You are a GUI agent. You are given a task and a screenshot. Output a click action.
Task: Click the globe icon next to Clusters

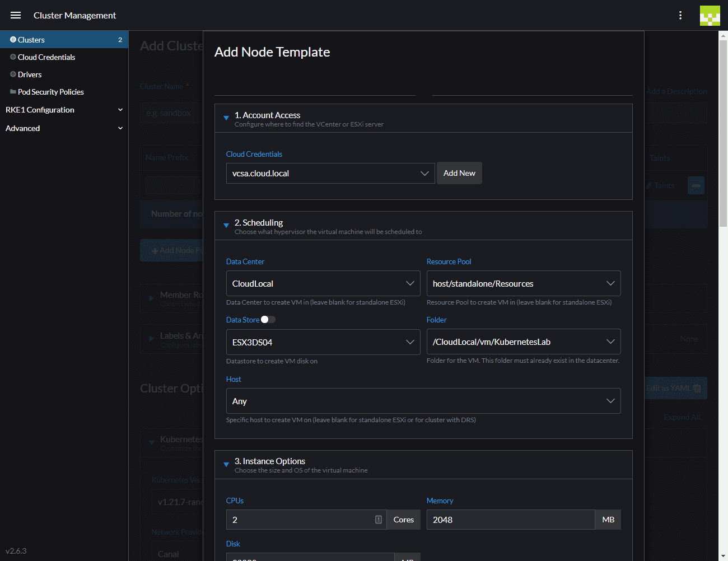click(x=14, y=39)
